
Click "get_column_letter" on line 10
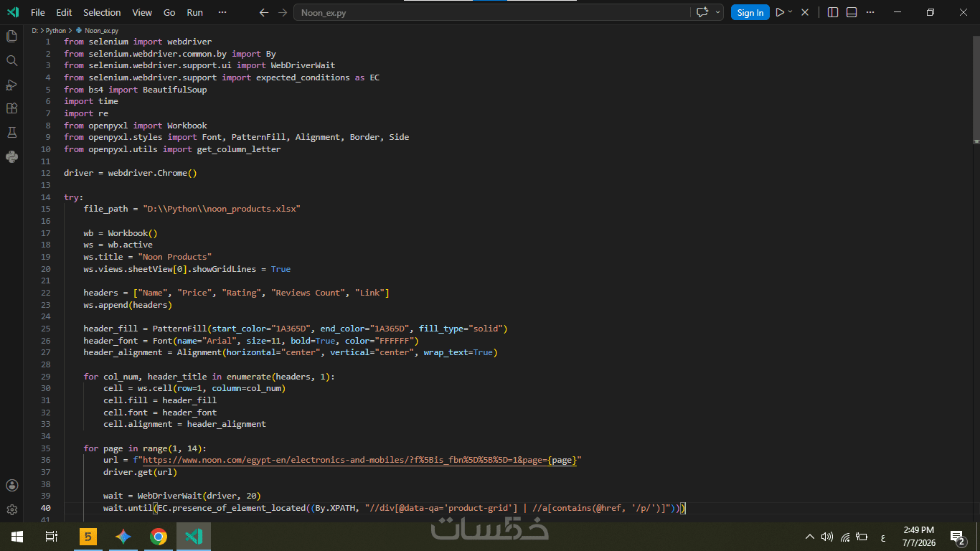238,149
